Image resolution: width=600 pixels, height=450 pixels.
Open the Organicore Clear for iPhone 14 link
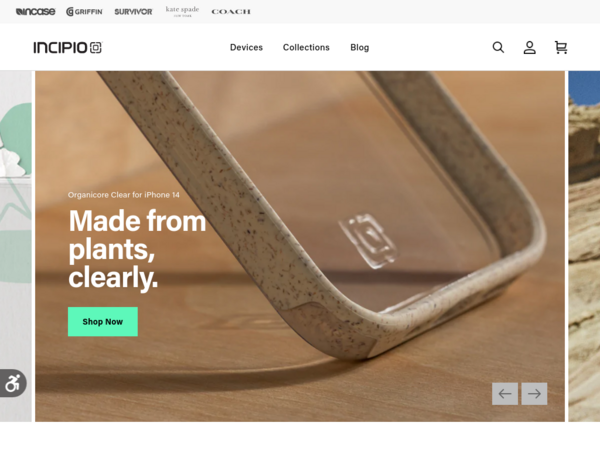click(x=124, y=195)
